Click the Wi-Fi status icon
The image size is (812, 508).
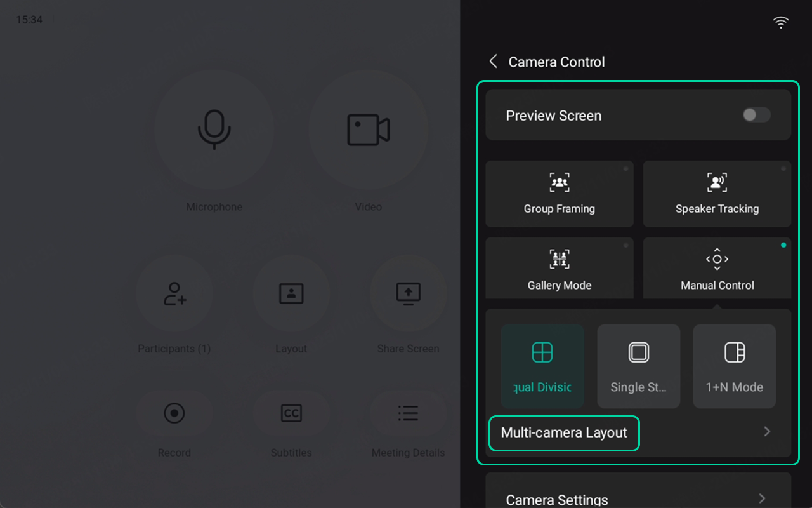(x=780, y=23)
